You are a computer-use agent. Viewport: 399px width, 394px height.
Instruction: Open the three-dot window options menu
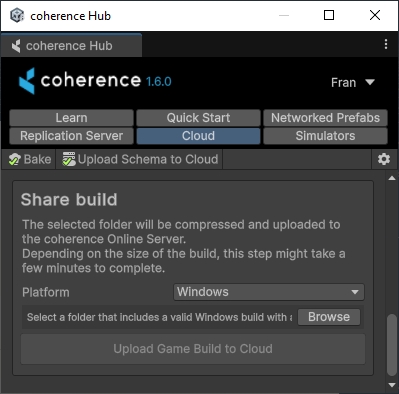click(x=386, y=44)
